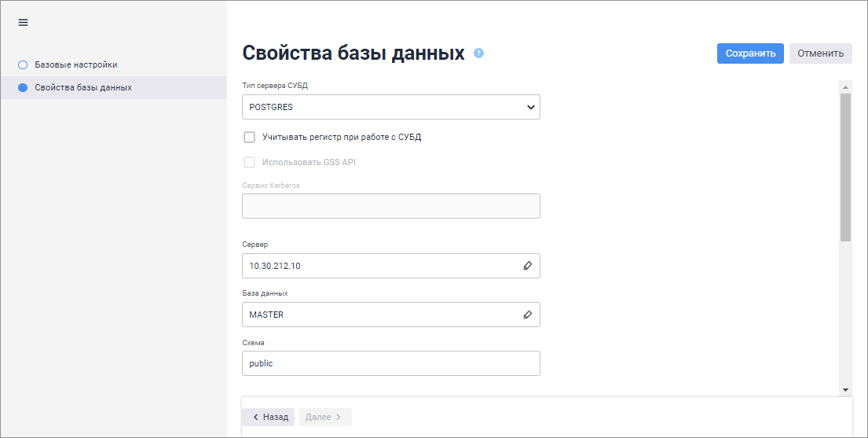Click the edit pencil in Сервер field
868x438 pixels.
[528, 266]
